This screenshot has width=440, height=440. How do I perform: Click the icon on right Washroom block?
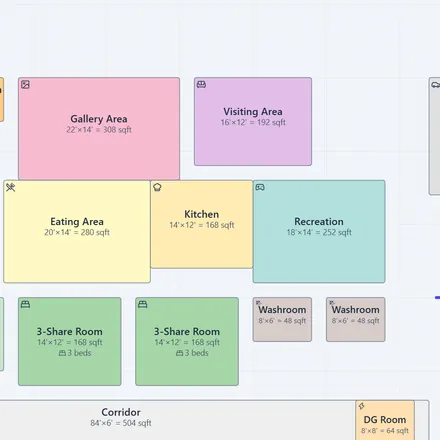point(331,303)
